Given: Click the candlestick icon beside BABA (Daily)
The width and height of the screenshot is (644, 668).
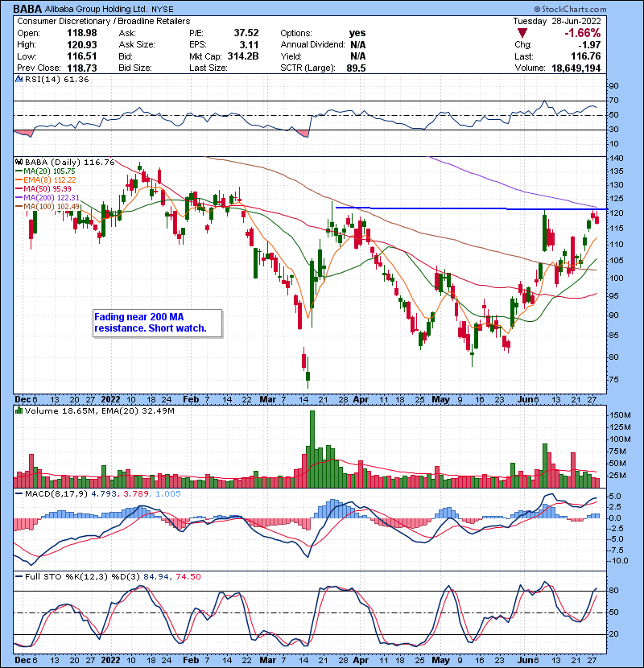Looking at the screenshot, I should click(19, 162).
